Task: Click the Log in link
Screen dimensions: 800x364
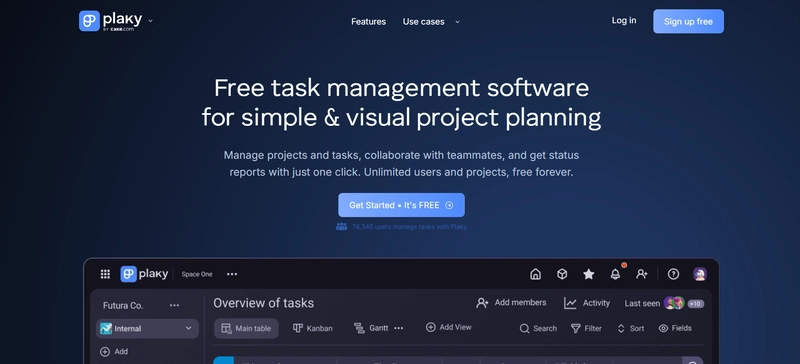Action: click(624, 20)
